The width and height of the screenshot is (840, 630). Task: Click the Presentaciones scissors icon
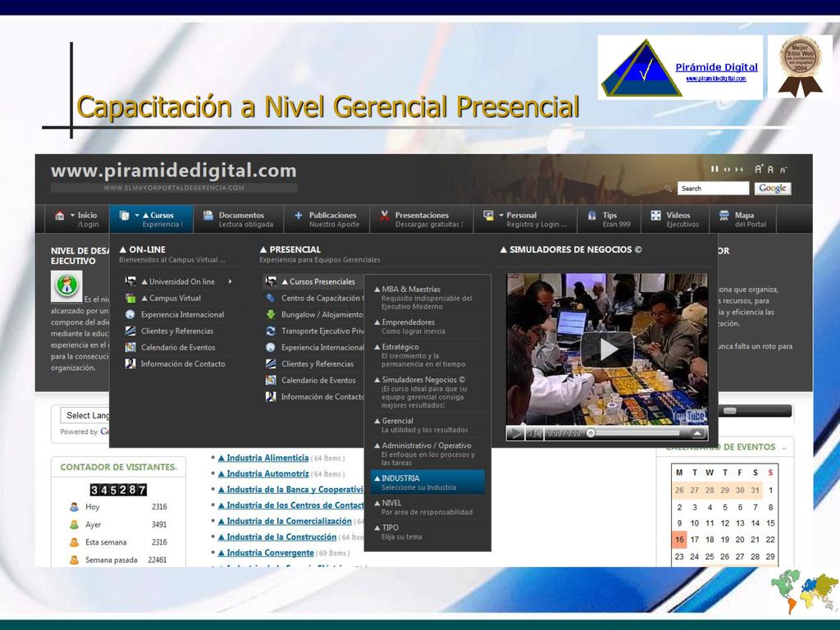[384, 216]
